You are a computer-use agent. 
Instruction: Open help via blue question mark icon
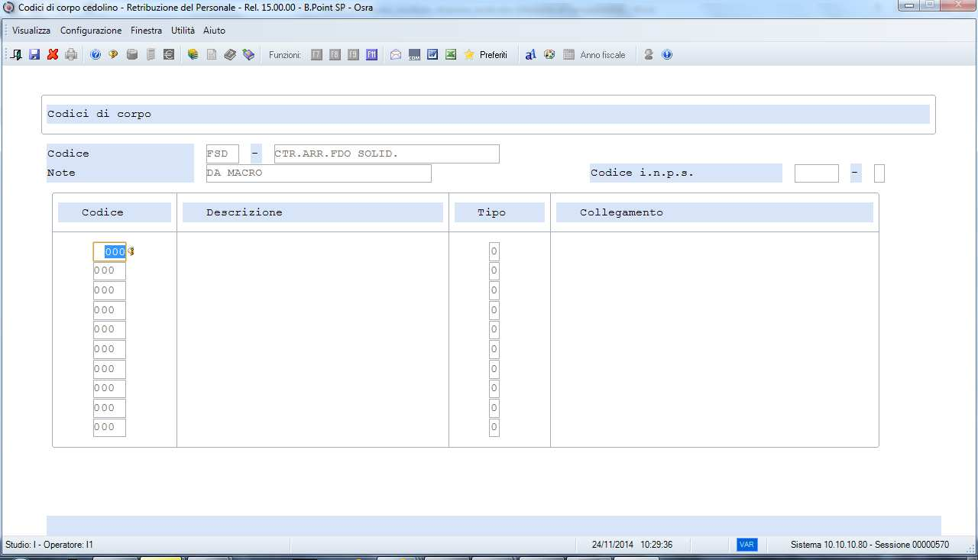tap(96, 55)
